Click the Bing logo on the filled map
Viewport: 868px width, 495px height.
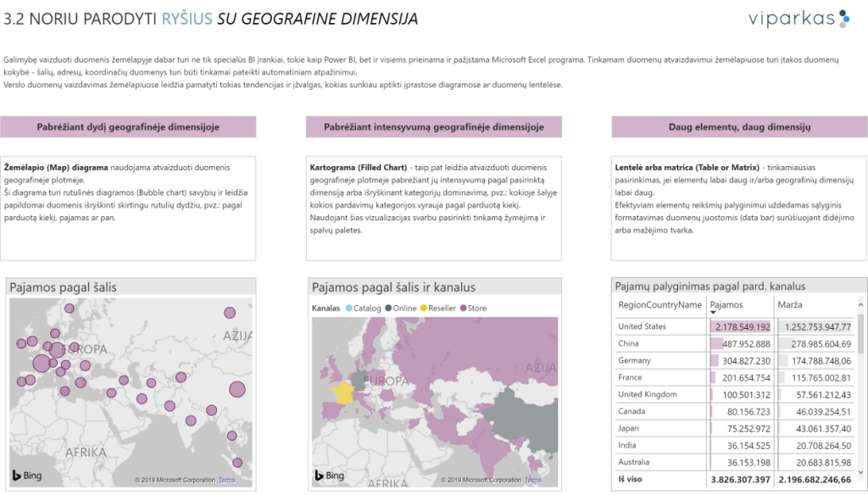pos(329,476)
